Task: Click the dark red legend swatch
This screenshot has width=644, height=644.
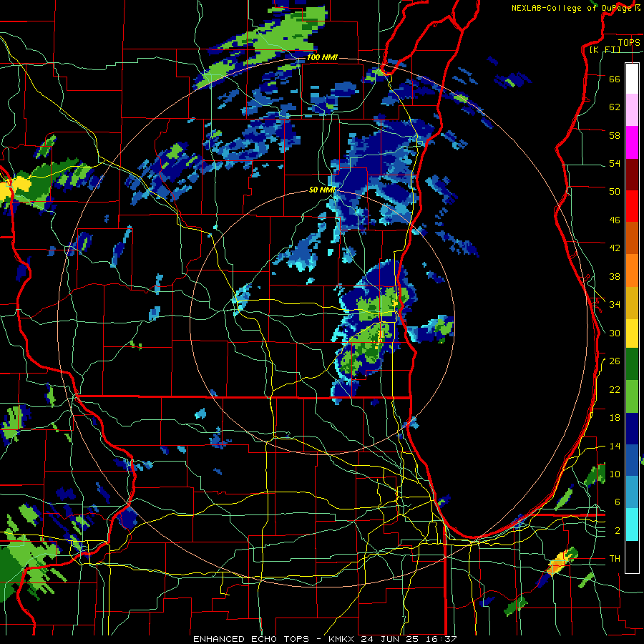Action: point(632,174)
